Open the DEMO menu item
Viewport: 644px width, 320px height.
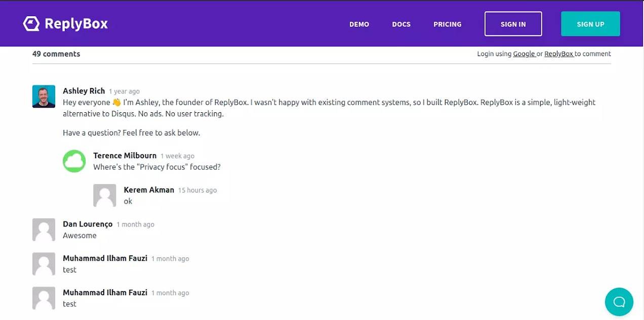pos(359,24)
